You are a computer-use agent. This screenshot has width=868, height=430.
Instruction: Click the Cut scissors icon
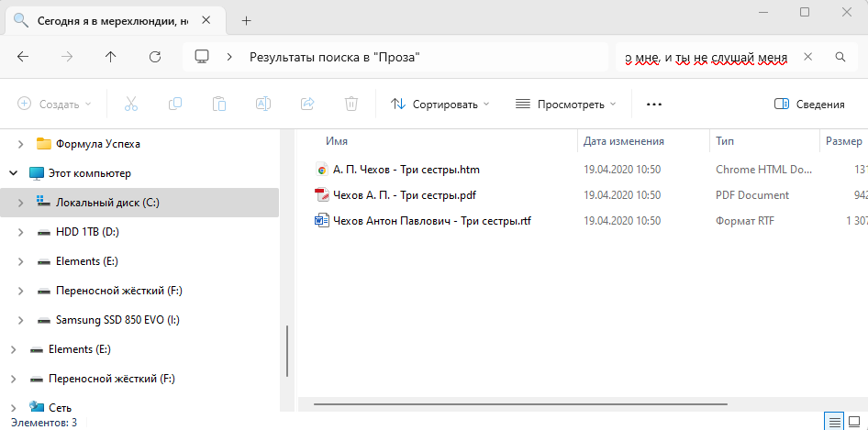coord(130,104)
